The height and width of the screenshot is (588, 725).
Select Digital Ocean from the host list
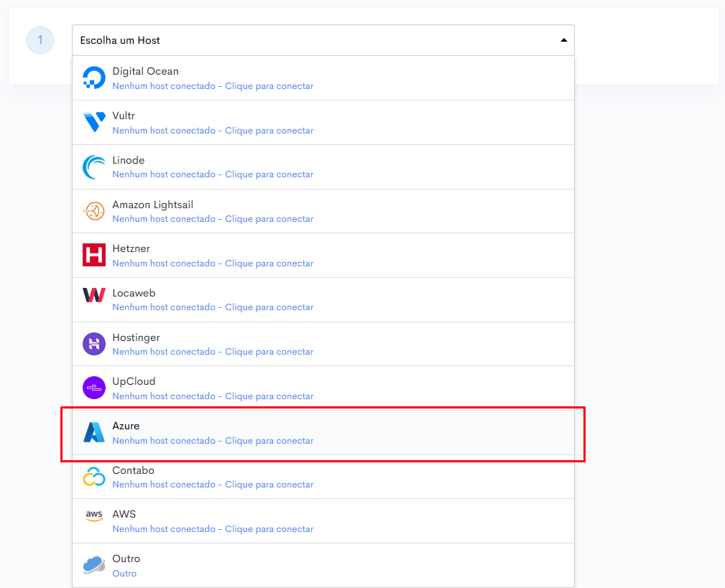point(323,78)
